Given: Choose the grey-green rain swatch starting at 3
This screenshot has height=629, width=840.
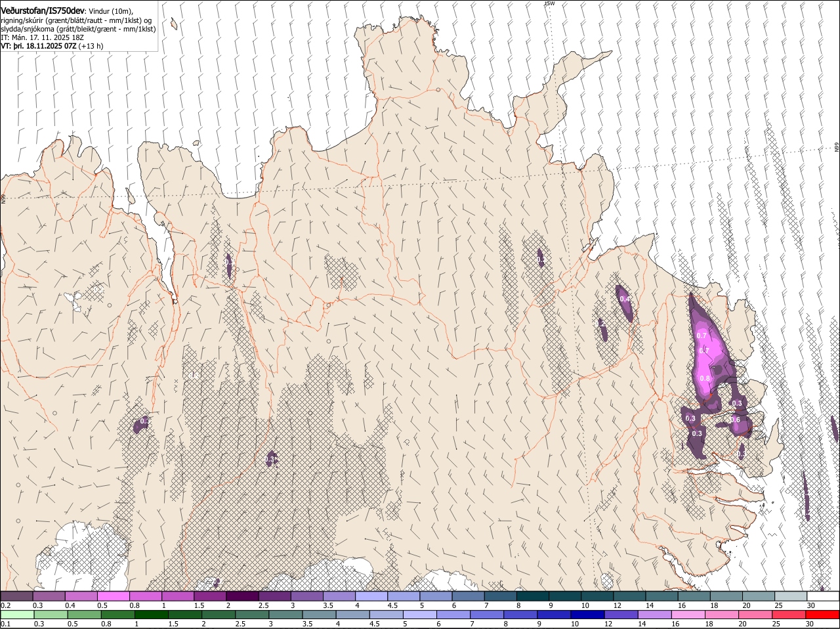Looking at the screenshot, I should (x=285, y=615).
